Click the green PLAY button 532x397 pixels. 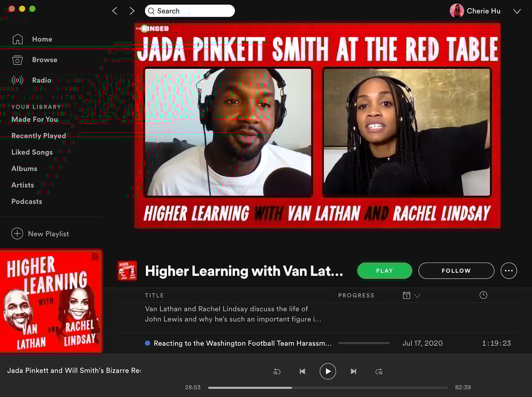click(385, 270)
